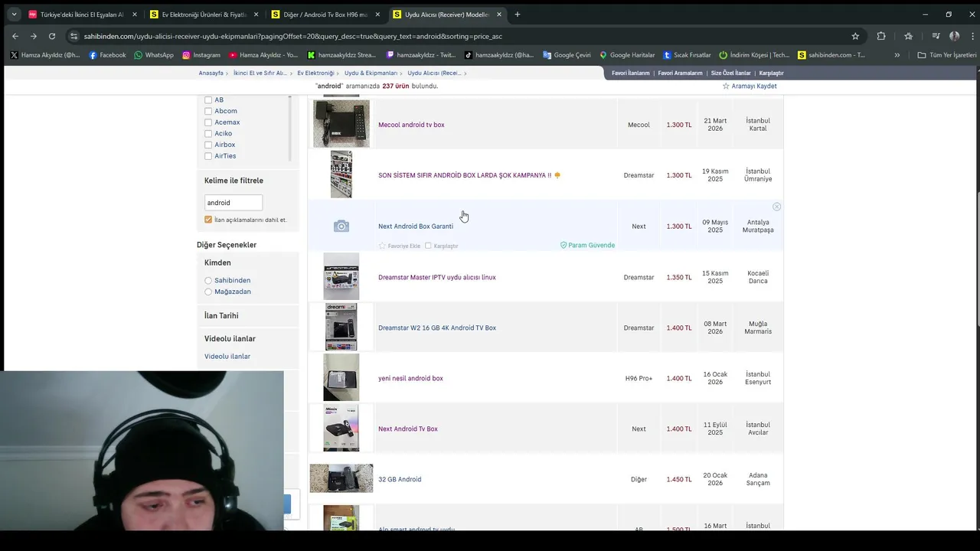Expand the Videolu ilanlar filter header

[x=230, y=338]
